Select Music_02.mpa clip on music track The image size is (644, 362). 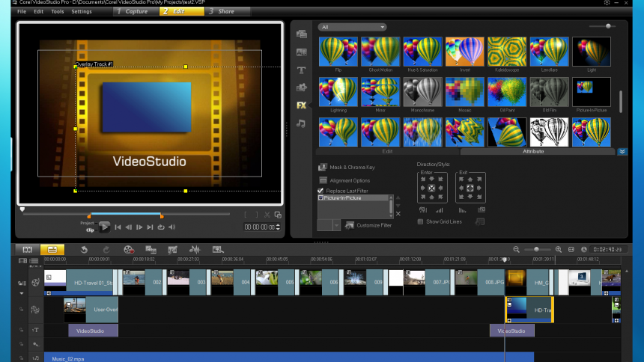click(289, 358)
